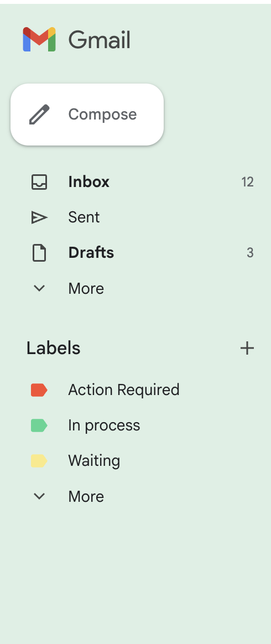Click the Drafts document icon
This screenshot has height=644, width=271.
point(39,253)
